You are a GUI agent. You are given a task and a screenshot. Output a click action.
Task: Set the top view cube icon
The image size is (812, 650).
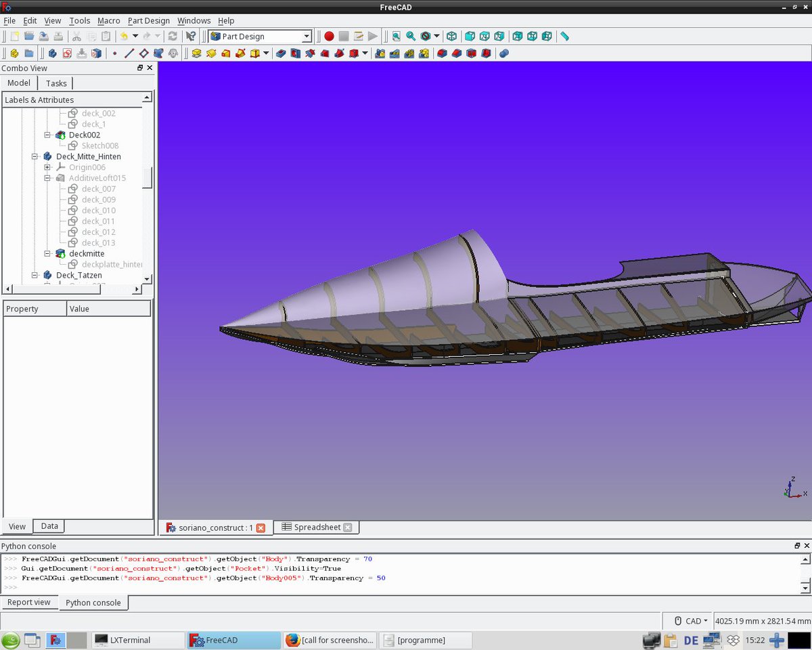point(484,36)
